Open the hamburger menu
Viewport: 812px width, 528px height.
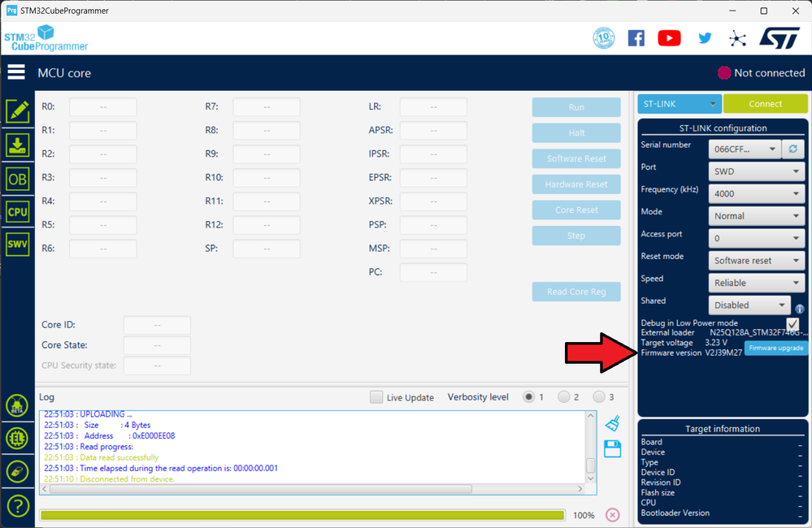tap(16, 72)
